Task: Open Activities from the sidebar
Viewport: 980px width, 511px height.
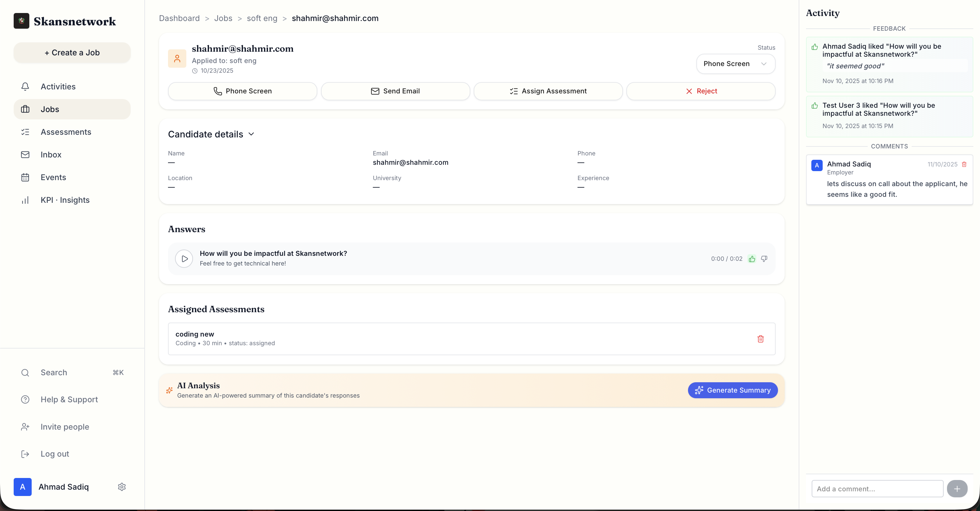Action: coord(58,86)
